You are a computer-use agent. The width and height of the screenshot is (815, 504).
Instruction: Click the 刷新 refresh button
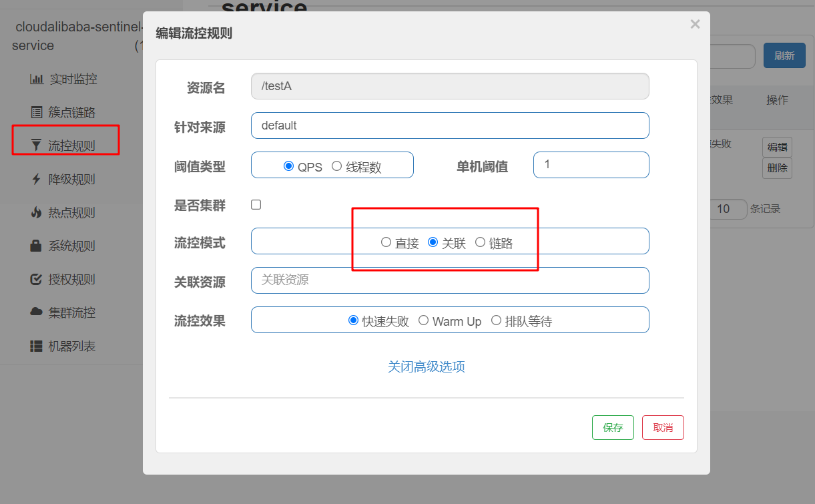pos(784,56)
